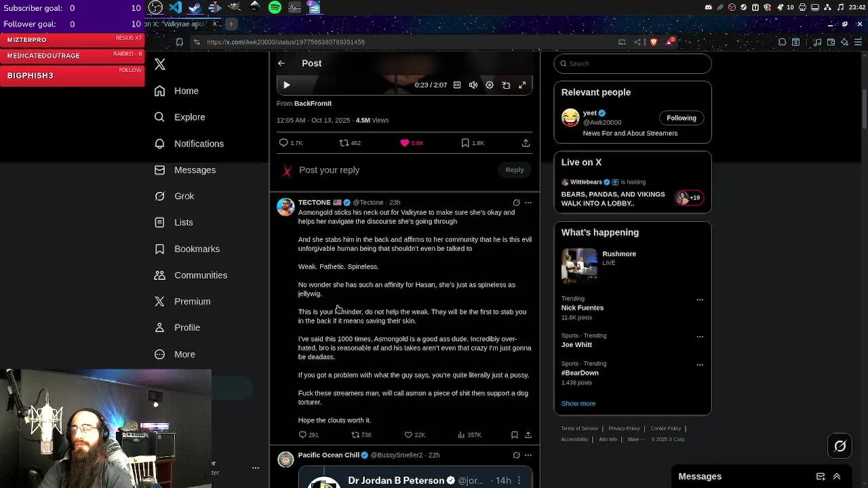Viewport: 868px width, 488px height.
Task: Compose new message in Messages drawer
Action: [821, 476]
